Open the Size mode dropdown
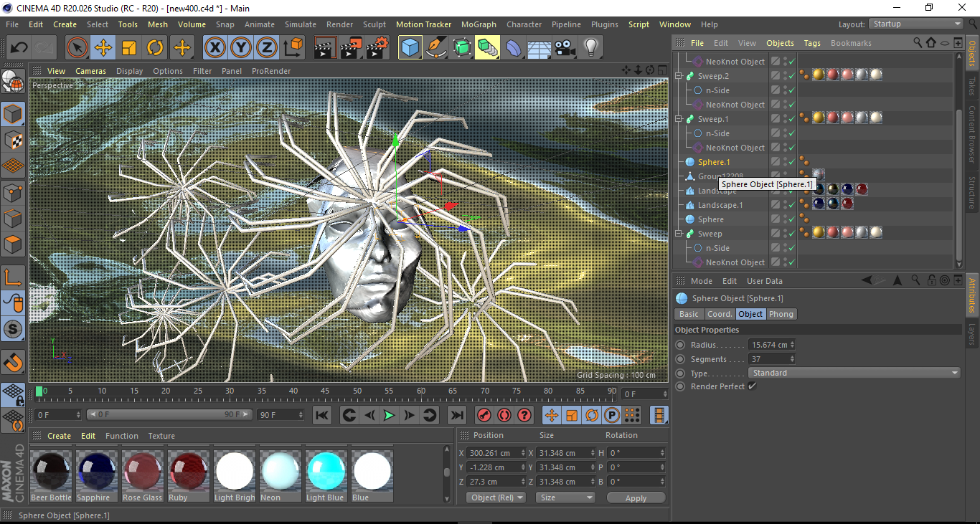This screenshot has height=524, width=980. [x=566, y=497]
